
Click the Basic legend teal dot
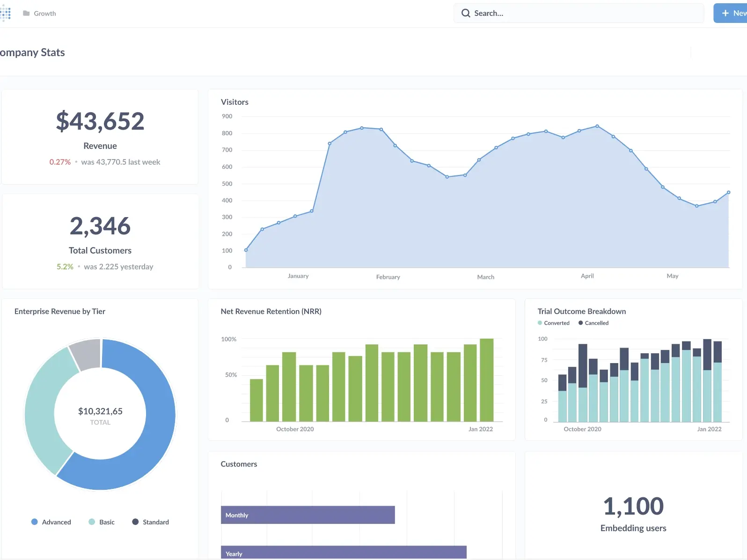[x=92, y=522]
